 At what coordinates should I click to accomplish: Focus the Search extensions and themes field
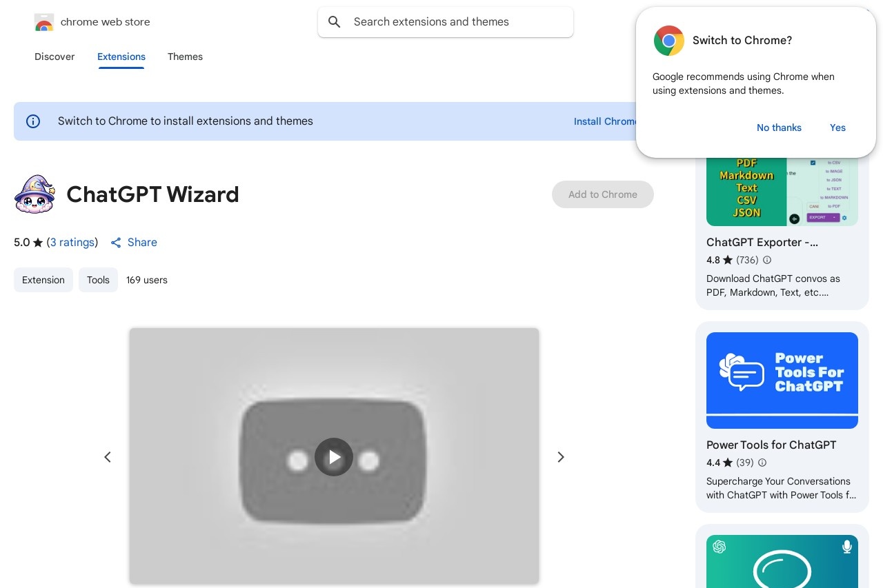click(x=446, y=22)
